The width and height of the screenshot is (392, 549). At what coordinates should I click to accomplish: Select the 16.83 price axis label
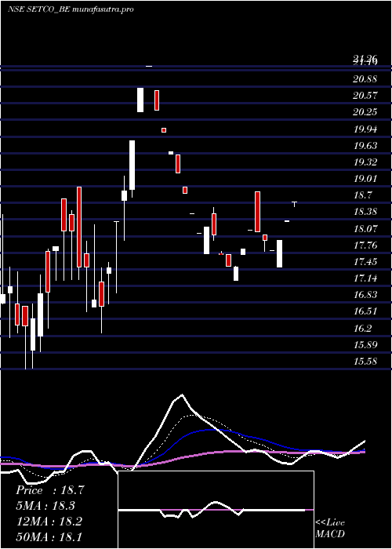point(365,295)
